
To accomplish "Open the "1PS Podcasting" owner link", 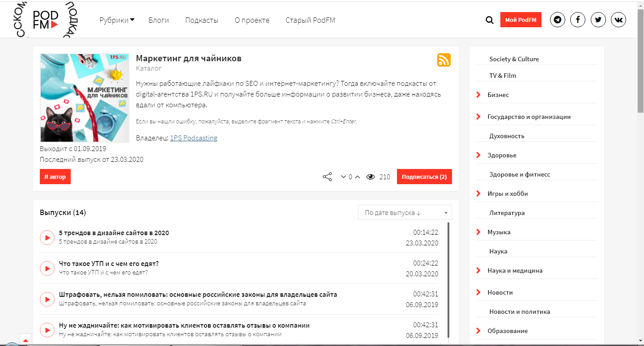I will coord(193,138).
